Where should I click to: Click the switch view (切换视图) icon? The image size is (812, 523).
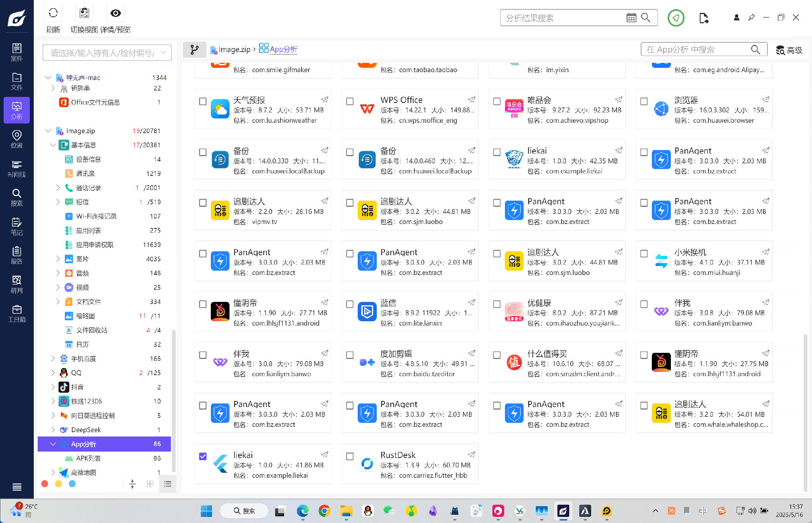(84, 13)
